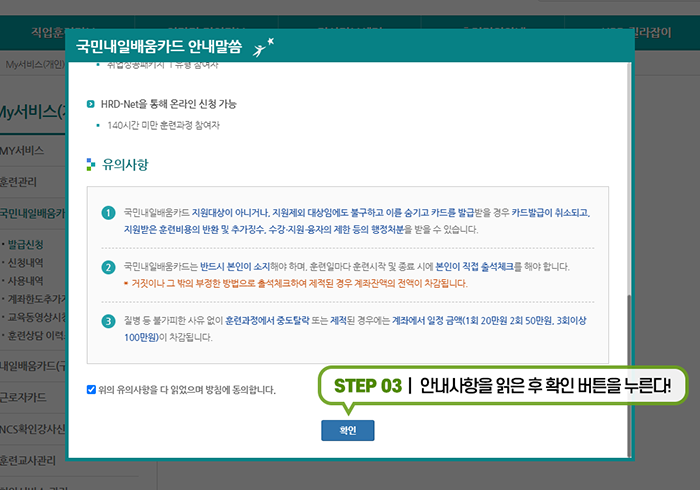This screenshot has width=700, height=490.
Task: Click notice number 2 badge
Action: tap(108, 267)
